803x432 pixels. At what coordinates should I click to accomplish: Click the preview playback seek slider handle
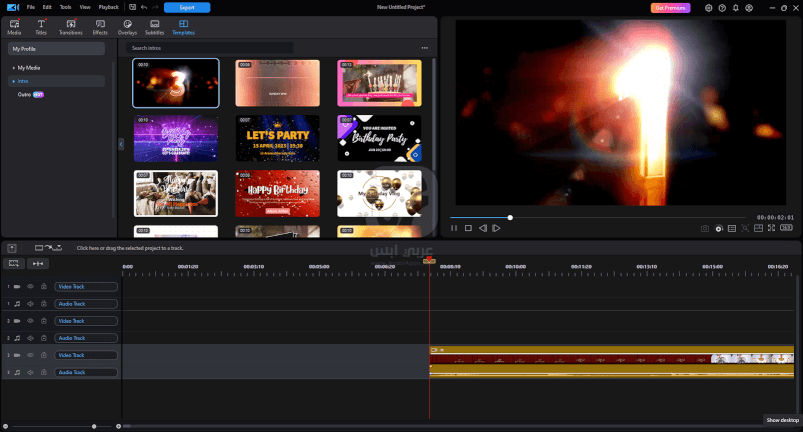click(x=510, y=217)
